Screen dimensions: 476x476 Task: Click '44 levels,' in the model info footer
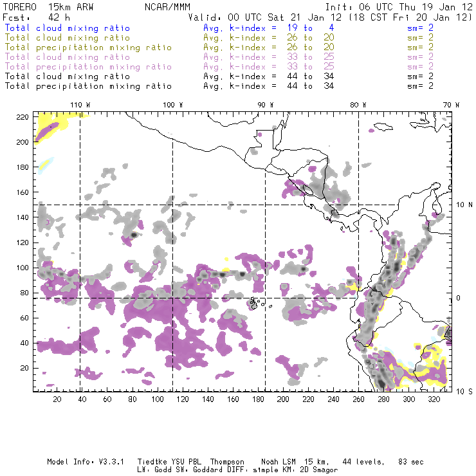[x=363, y=462]
